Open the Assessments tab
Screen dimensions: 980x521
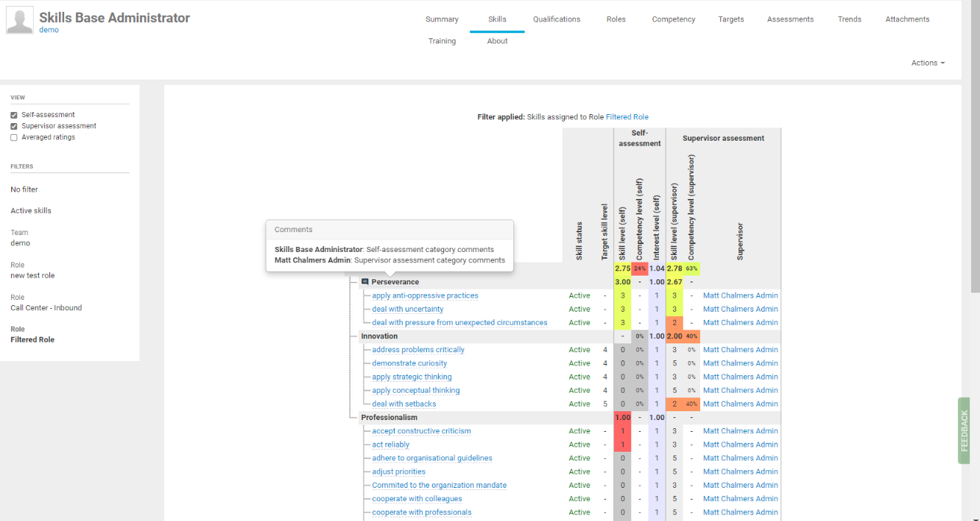790,19
